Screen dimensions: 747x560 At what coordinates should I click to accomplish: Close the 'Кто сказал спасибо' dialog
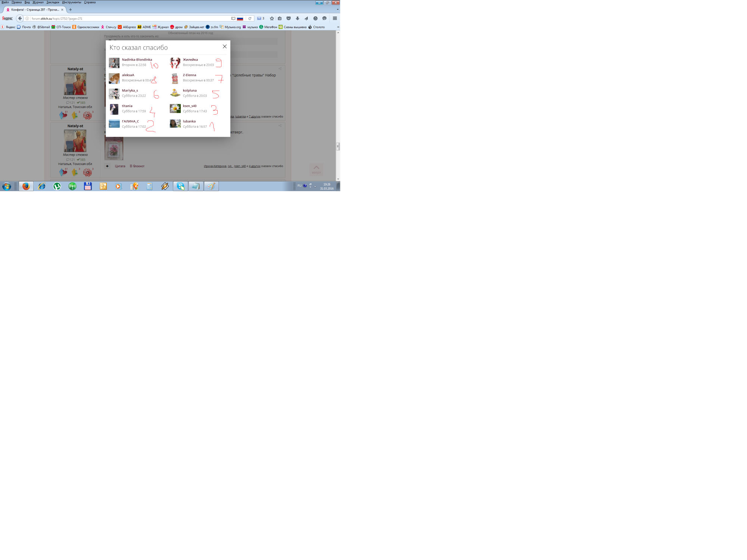[224, 47]
